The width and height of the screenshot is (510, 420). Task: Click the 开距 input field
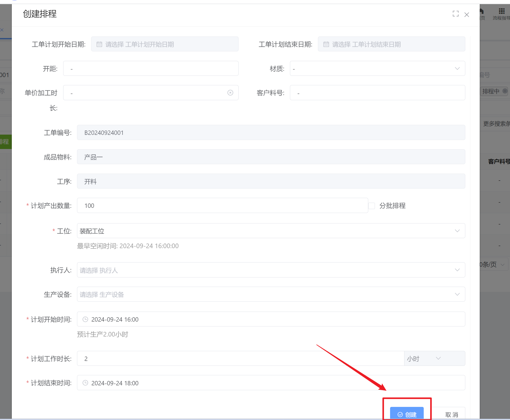tap(151, 69)
